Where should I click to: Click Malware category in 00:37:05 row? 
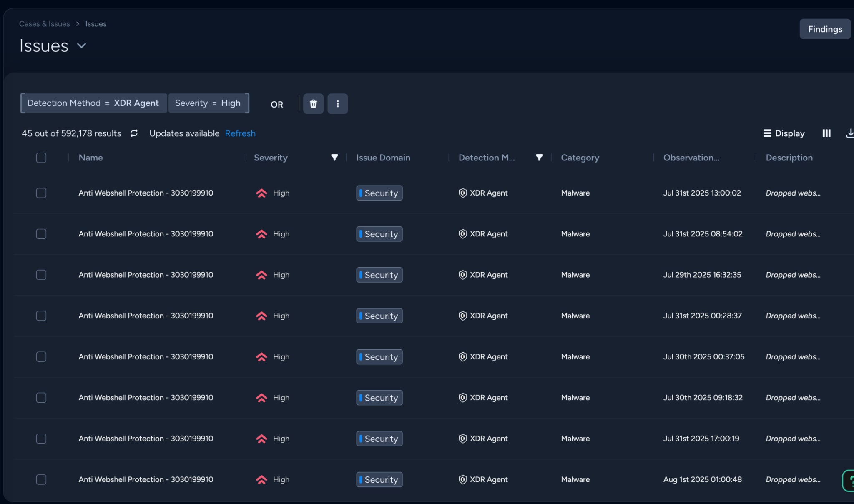575,357
